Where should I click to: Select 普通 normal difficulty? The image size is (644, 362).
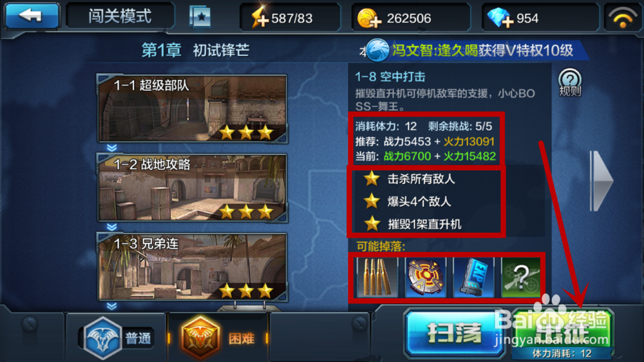(116, 338)
